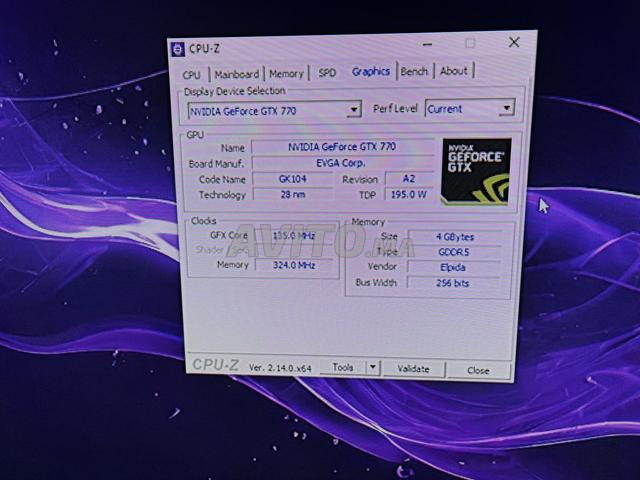Click the Technology value 28 nm
The height and width of the screenshot is (480, 640).
point(293,195)
